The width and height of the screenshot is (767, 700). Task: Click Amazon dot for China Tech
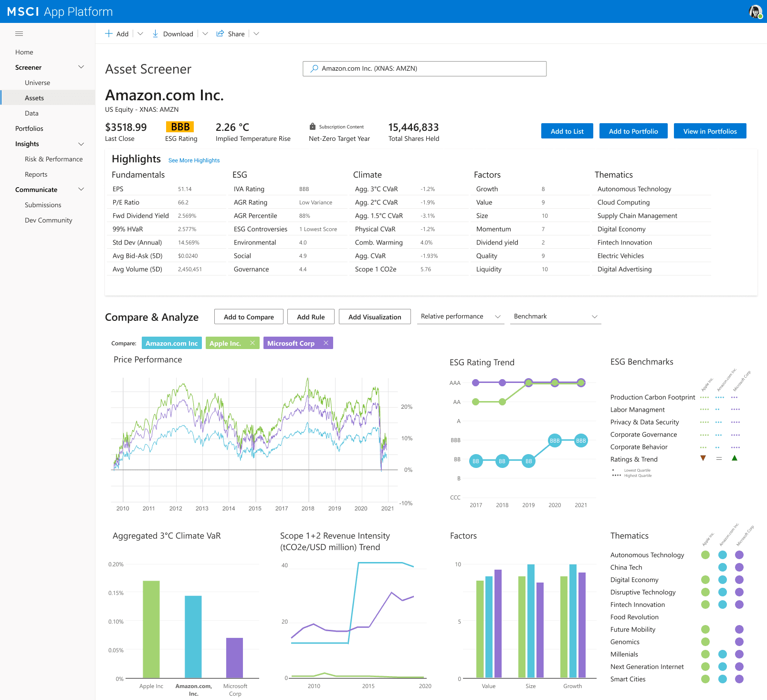click(723, 567)
